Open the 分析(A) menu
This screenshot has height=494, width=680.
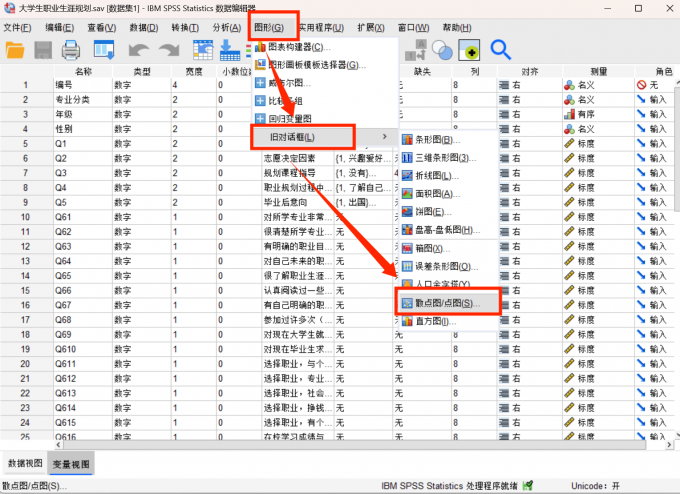point(227,28)
